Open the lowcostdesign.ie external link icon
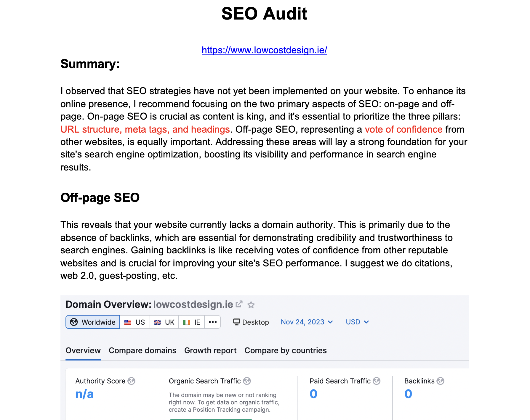The height and width of the screenshot is (420, 530). 239,304
